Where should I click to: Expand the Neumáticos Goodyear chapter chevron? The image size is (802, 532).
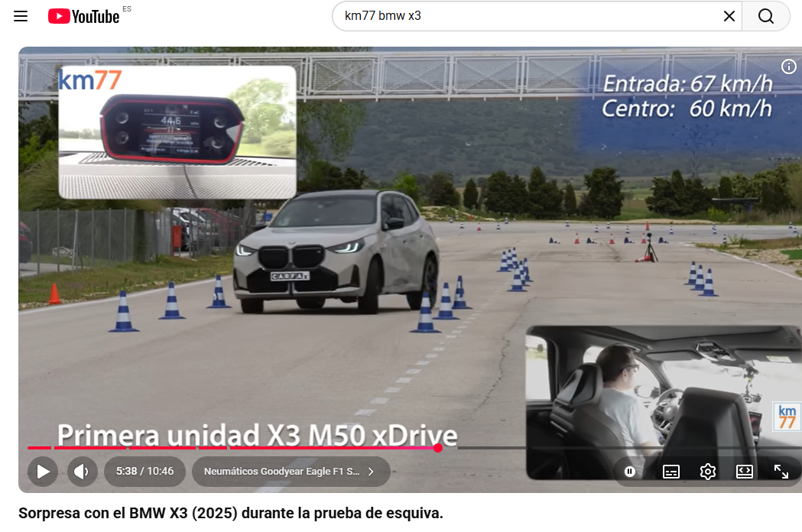tap(370, 472)
